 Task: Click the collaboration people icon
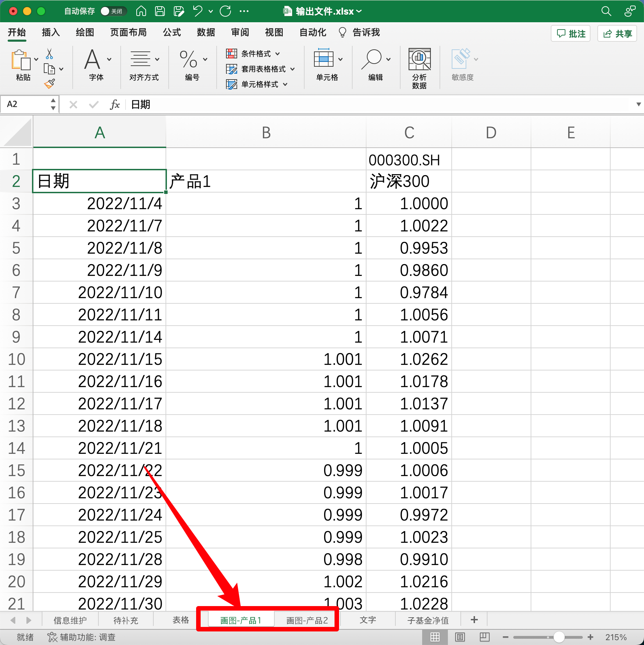[x=629, y=11]
